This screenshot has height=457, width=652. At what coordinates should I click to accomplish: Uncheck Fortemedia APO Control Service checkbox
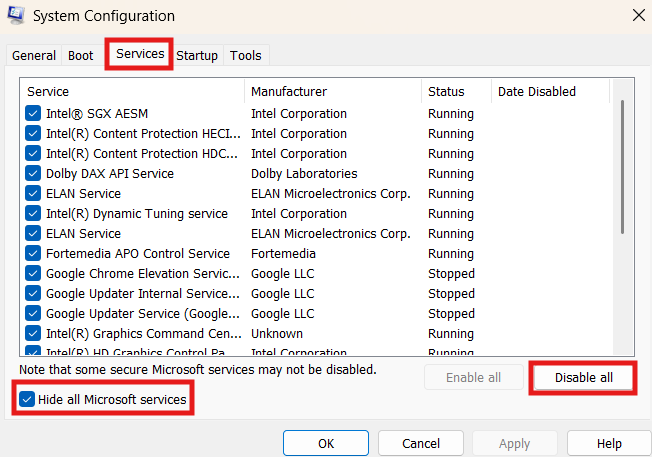(33, 253)
